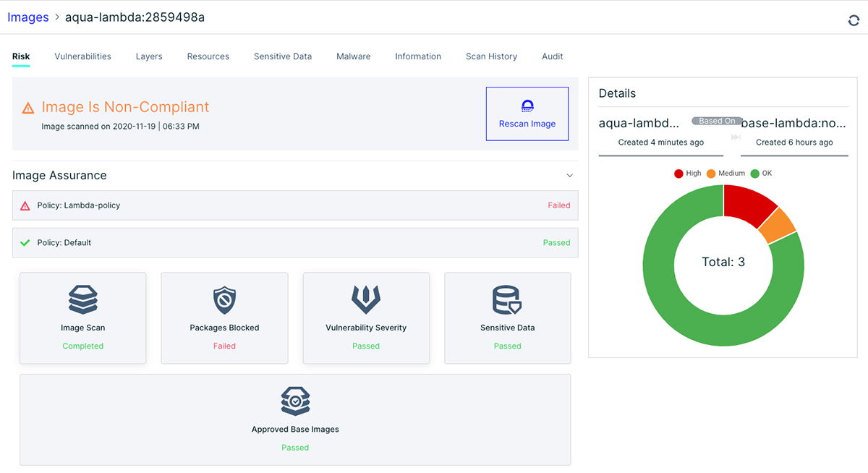The height and width of the screenshot is (473, 868).
Task: Click the Sensitive Data database icon
Action: pyautogui.click(x=507, y=299)
